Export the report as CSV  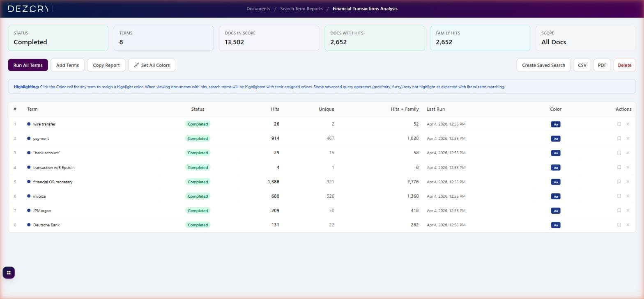[582, 65]
